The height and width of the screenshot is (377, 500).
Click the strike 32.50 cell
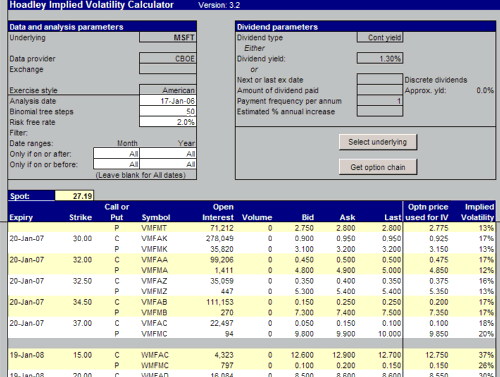[82, 281]
